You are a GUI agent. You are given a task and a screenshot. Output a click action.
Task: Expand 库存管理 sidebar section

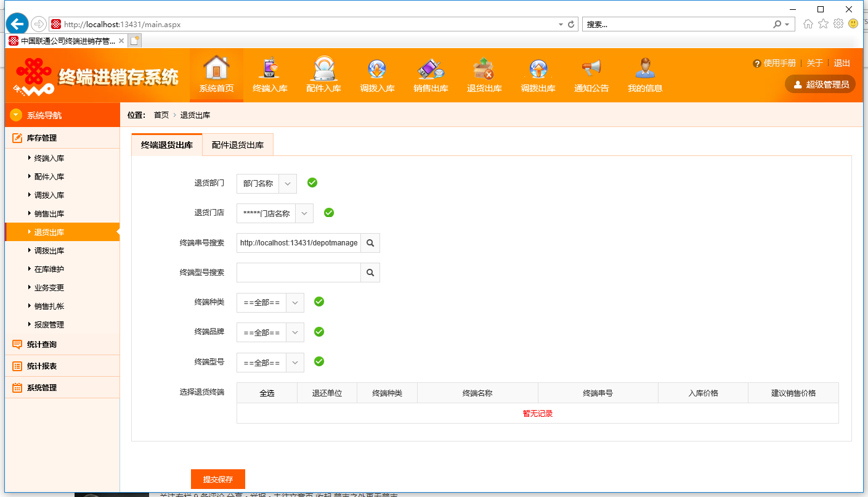coord(62,138)
